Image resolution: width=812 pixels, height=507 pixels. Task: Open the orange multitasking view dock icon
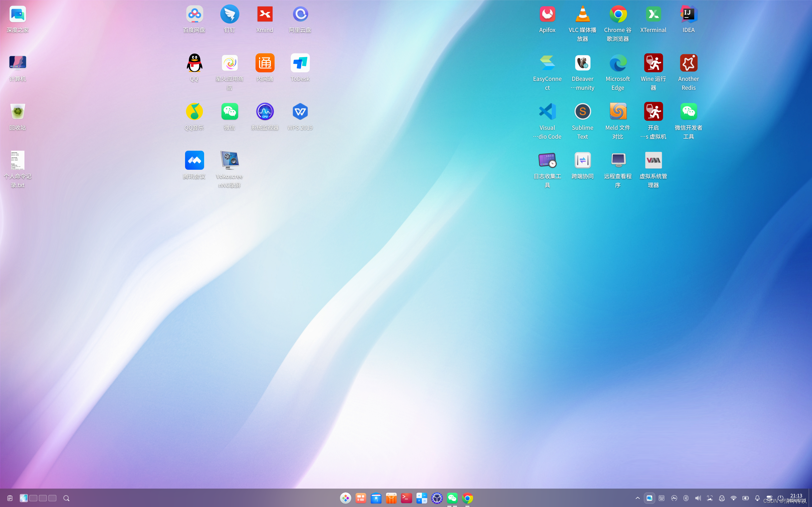point(361,498)
